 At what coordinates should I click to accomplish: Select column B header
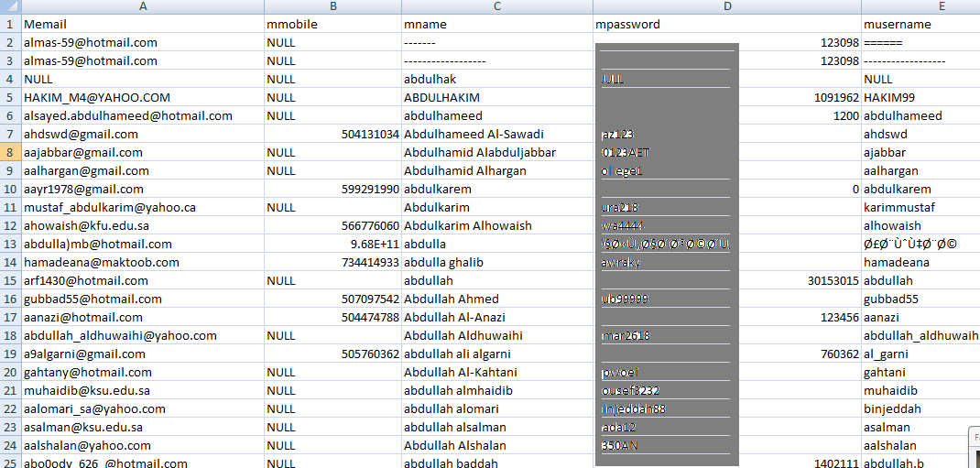(x=333, y=7)
